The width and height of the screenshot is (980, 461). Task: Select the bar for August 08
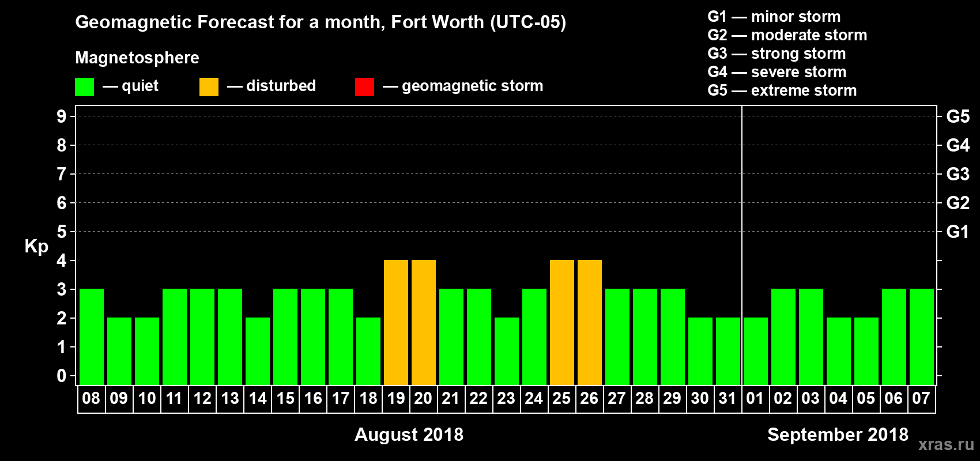92,337
